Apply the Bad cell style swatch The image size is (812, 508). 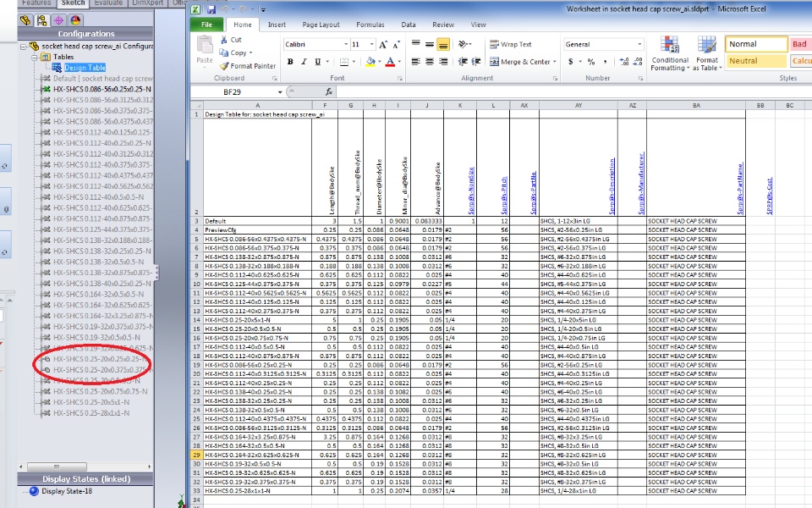801,45
